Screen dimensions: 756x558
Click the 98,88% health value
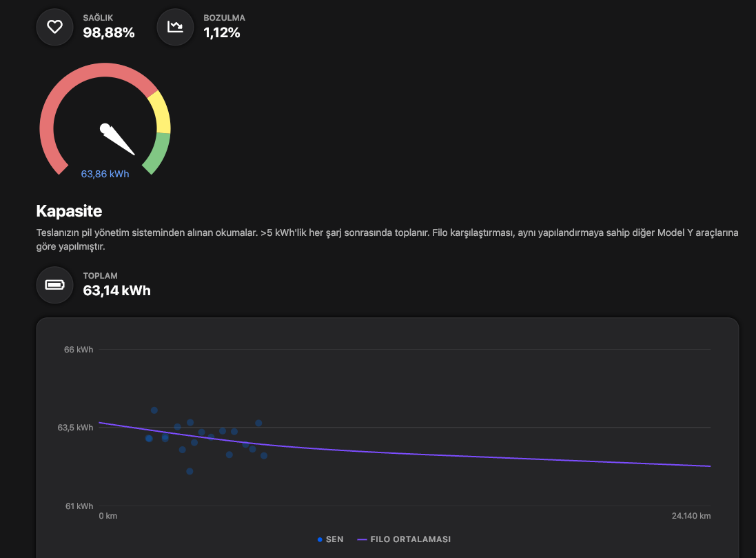tap(109, 32)
